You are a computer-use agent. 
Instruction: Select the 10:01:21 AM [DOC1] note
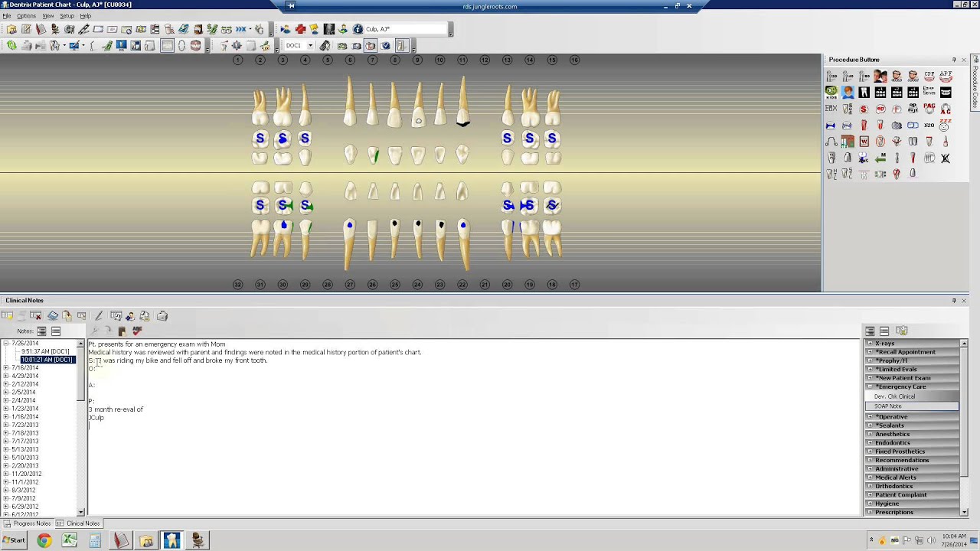[47, 360]
